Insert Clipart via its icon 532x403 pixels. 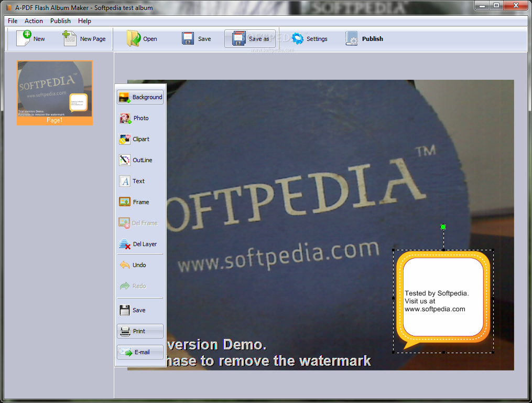tap(125, 139)
